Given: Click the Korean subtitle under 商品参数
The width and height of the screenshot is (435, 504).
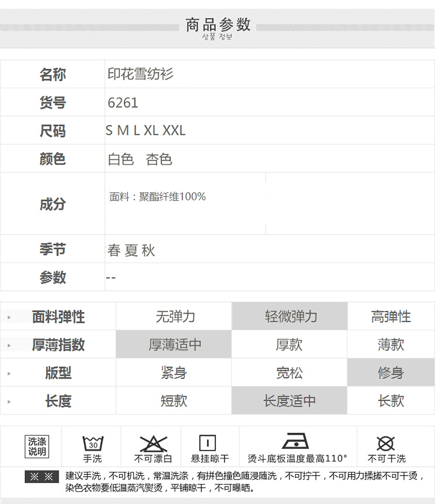Looking at the screenshot, I should [x=217, y=37].
